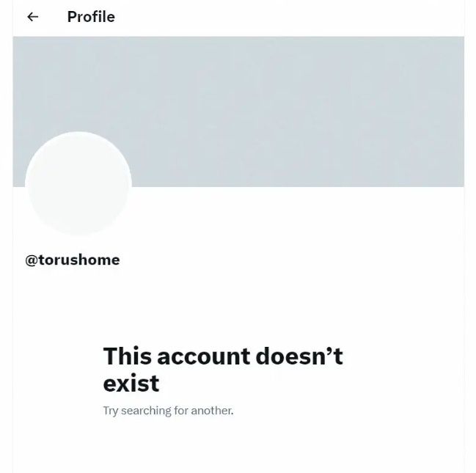This screenshot has width=476, height=473.
Task: Click the word "exist" in heading
Action: coord(131,384)
